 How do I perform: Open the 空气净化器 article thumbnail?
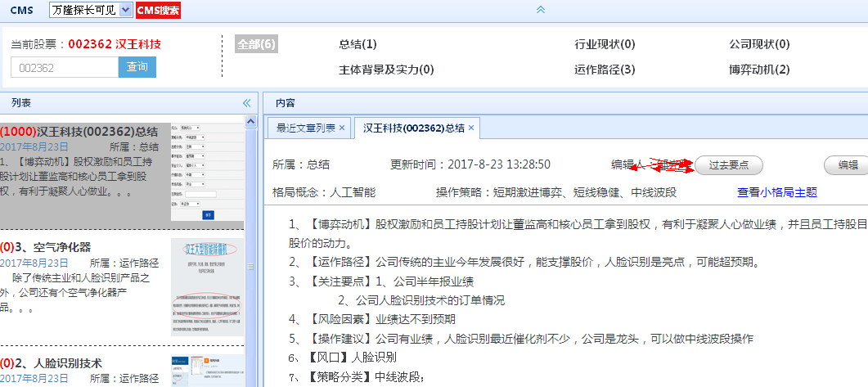click(x=207, y=286)
